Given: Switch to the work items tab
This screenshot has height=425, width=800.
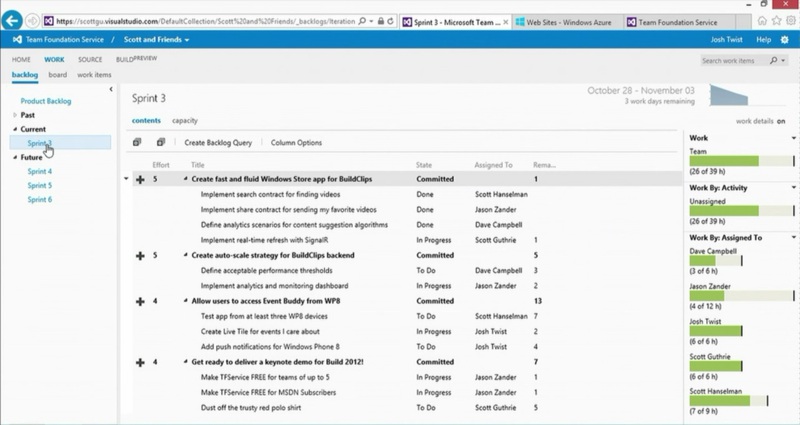Looking at the screenshot, I should (x=94, y=74).
